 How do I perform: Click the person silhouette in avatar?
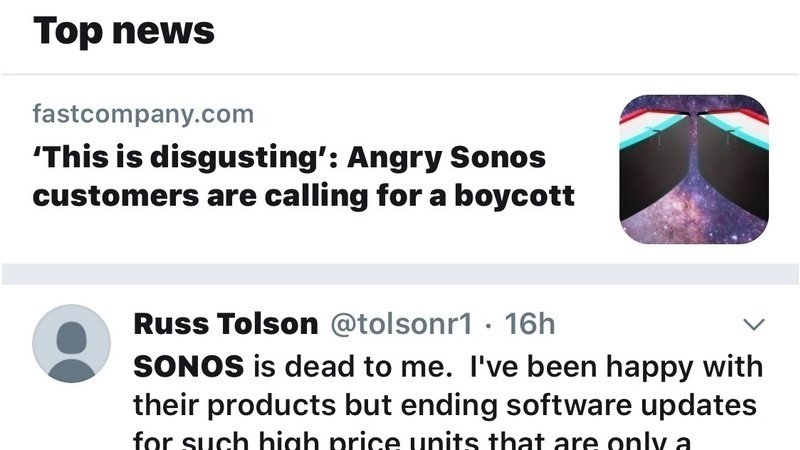pyautogui.click(x=71, y=350)
